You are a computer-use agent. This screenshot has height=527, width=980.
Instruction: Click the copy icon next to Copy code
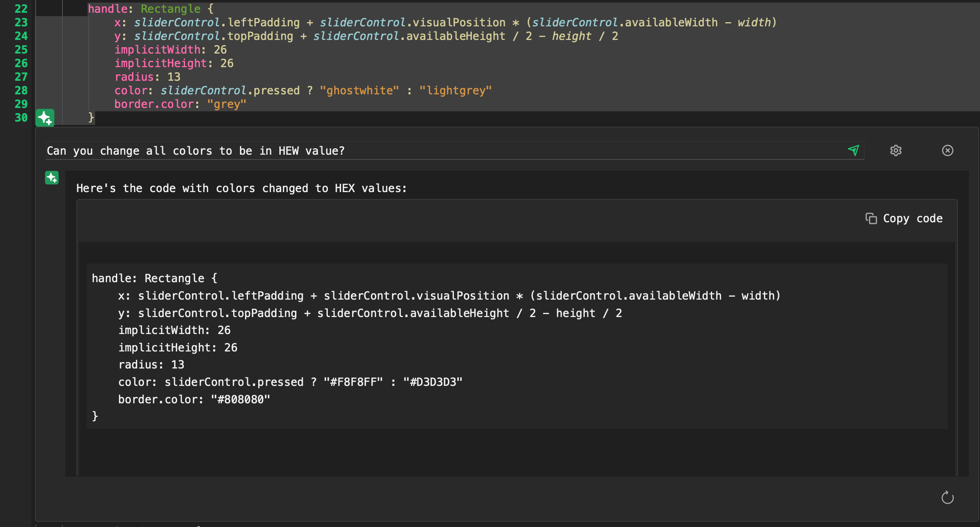871,218
